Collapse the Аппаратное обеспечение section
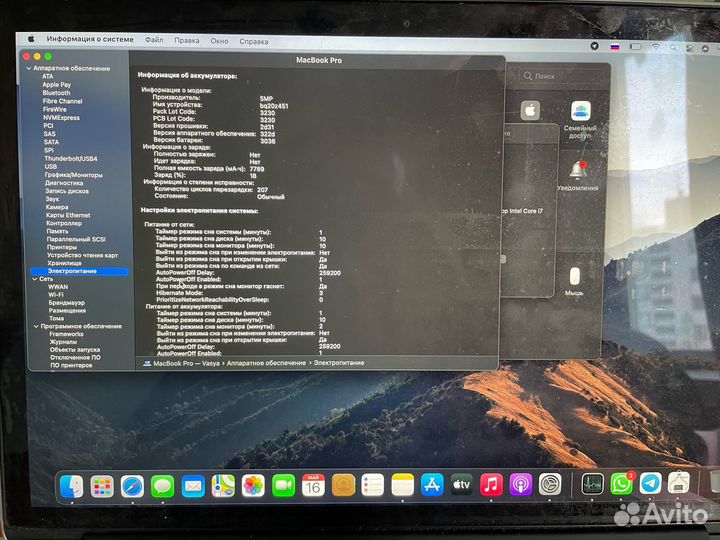 tap(28, 68)
